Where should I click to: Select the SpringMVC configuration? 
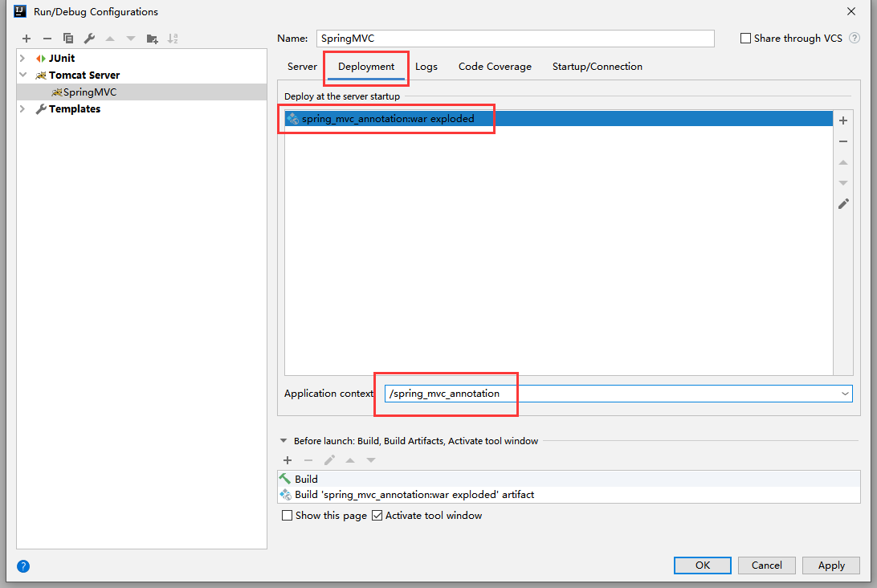tap(141, 92)
